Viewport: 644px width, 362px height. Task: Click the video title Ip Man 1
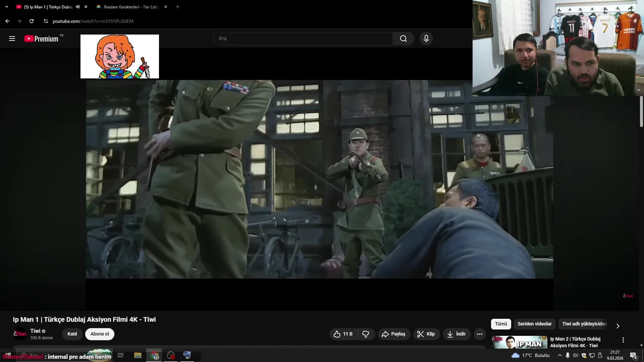click(85, 320)
